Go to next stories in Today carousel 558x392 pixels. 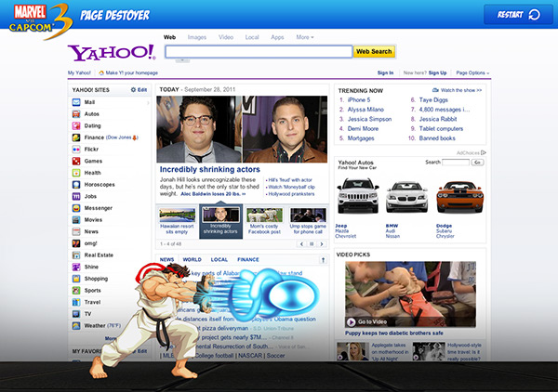coord(322,244)
